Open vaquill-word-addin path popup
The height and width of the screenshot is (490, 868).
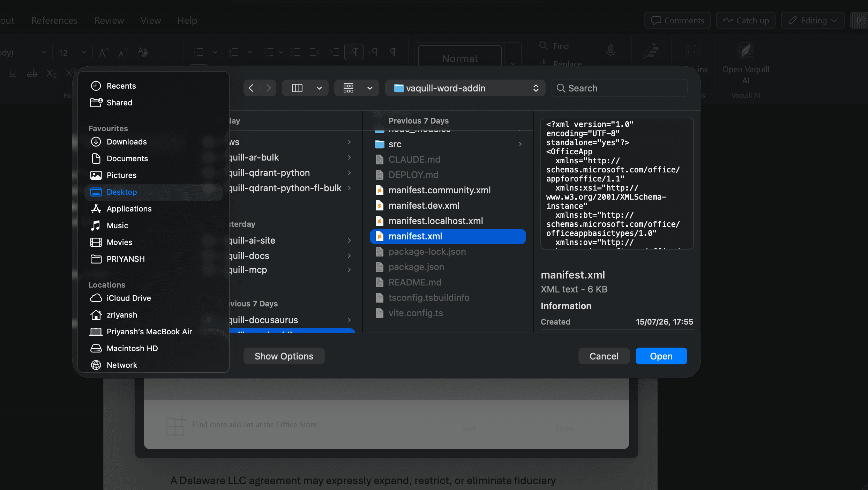click(x=465, y=88)
